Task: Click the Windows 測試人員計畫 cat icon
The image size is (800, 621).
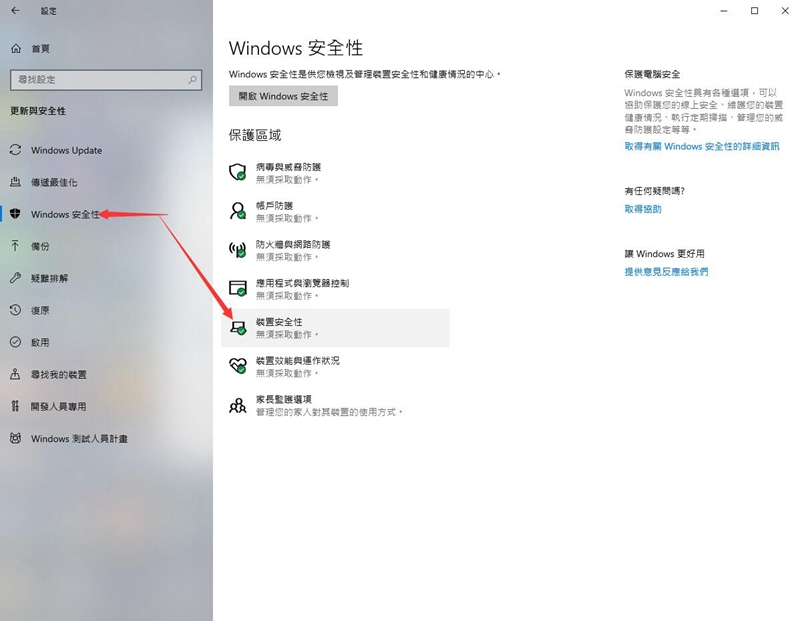Action: 16,438
